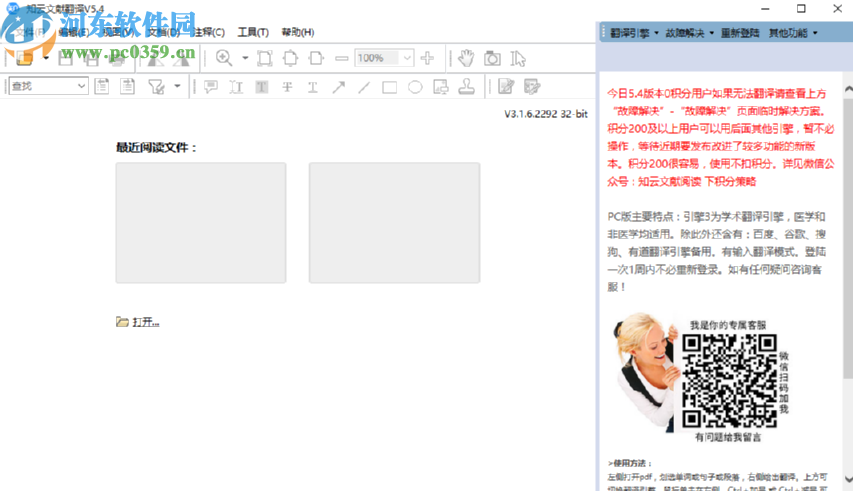Click the open file folder icon
The width and height of the screenshot is (853, 491).
(x=24, y=58)
